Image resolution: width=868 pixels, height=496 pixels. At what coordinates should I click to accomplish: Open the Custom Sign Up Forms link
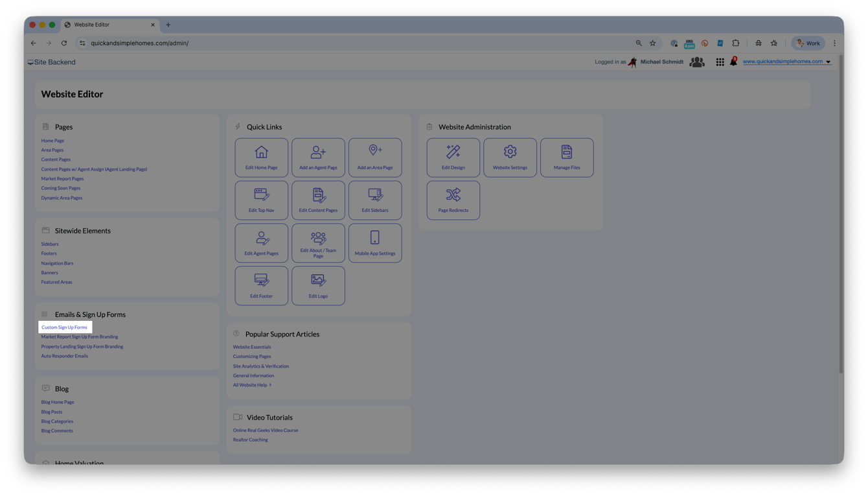64,327
